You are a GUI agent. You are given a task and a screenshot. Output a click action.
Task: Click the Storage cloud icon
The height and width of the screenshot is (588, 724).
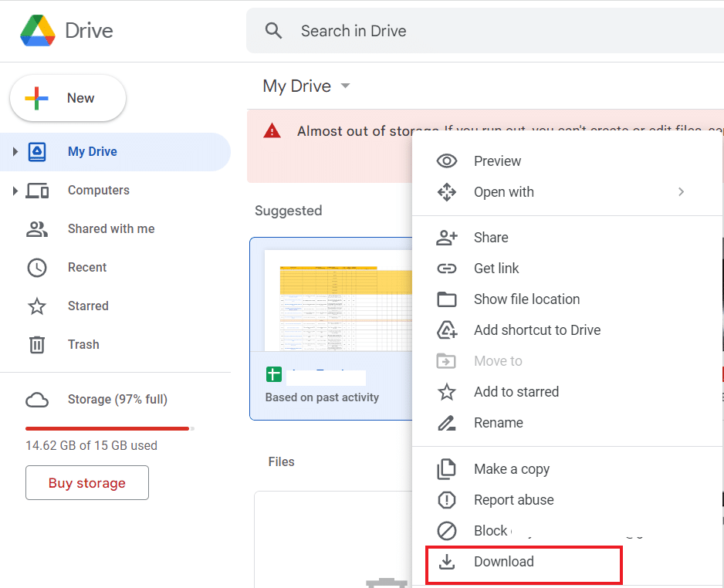(37, 400)
